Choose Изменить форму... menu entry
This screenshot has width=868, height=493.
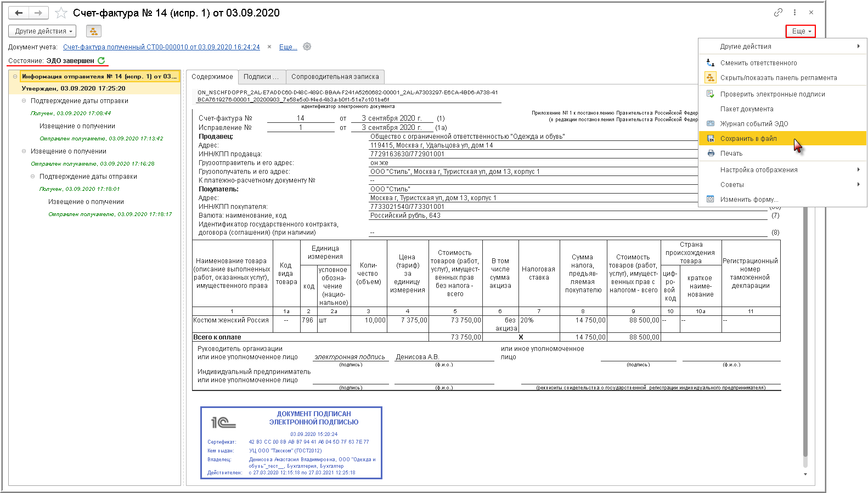(x=782, y=200)
